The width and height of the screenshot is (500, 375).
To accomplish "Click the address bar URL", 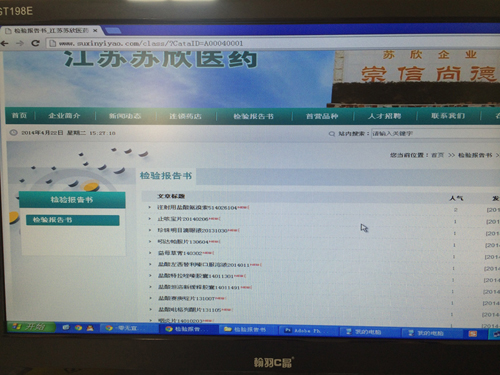I will [x=151, y=43].
